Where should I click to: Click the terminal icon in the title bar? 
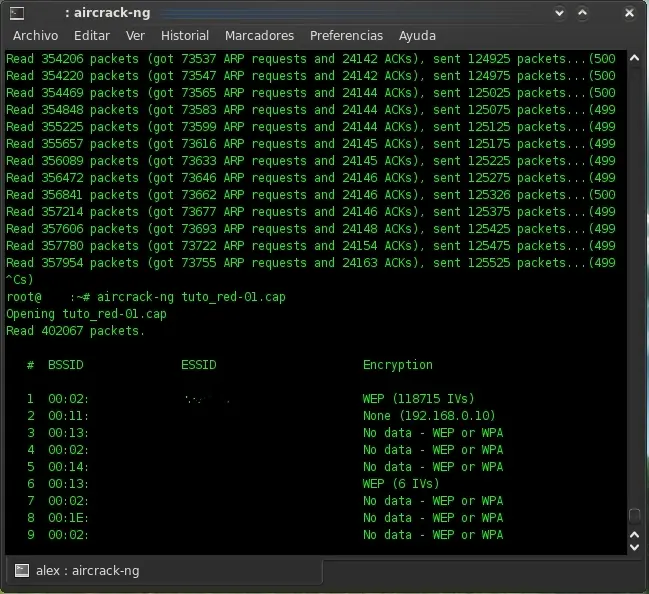coord(17,13)
